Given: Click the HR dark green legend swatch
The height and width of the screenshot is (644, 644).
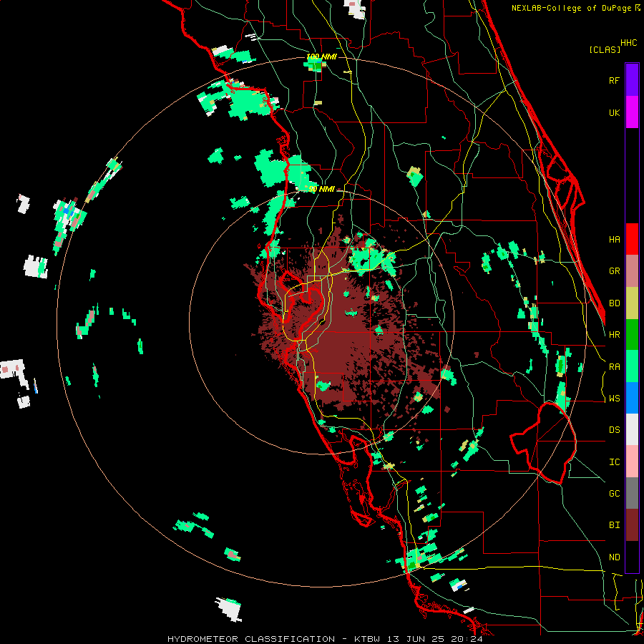Looking at the screenshot, I should click(632, 335).
